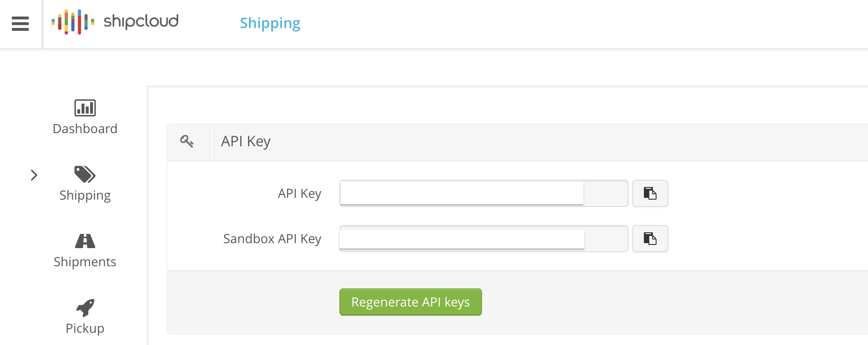Click the Shipping tags icon
Image resolution: width=868 pixels, height=345 pixels.
[85, 174]
